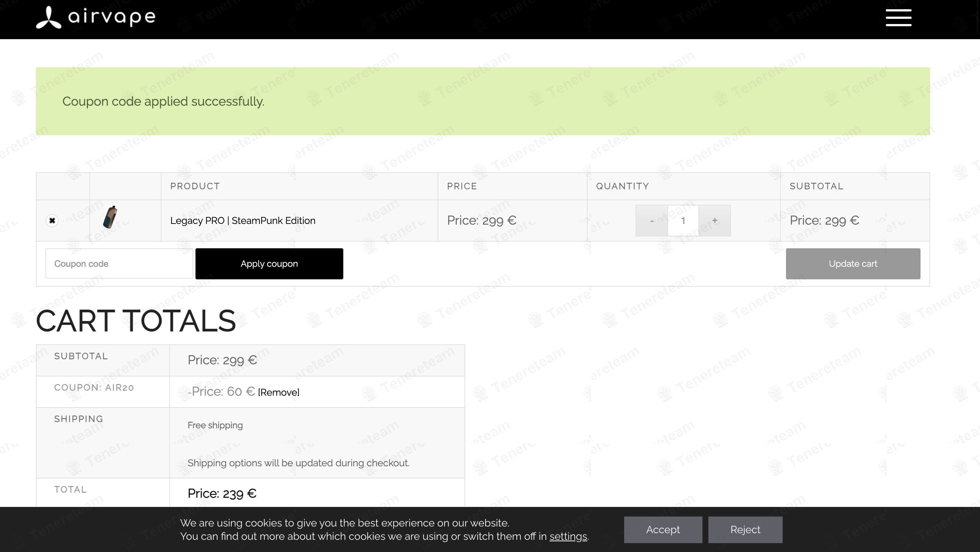980x552 pixels.
Task: Remove Legacy PRO item from cart
Action: click(x=52, y=221)
